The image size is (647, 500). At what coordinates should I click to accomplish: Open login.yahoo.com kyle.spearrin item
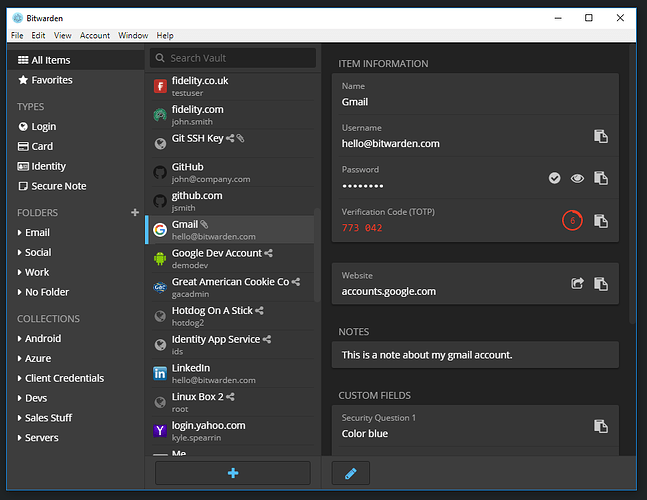coord(232,431)
